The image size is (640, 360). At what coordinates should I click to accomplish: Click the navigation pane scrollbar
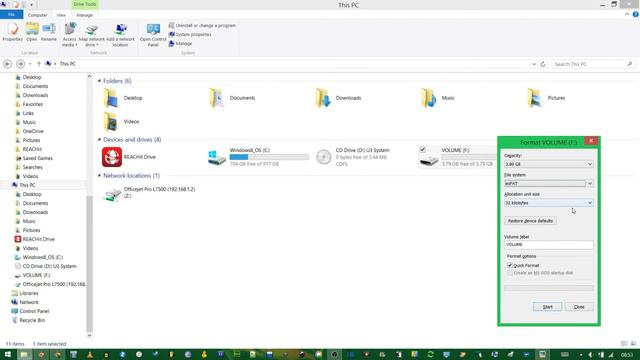[x=89, y=264]
